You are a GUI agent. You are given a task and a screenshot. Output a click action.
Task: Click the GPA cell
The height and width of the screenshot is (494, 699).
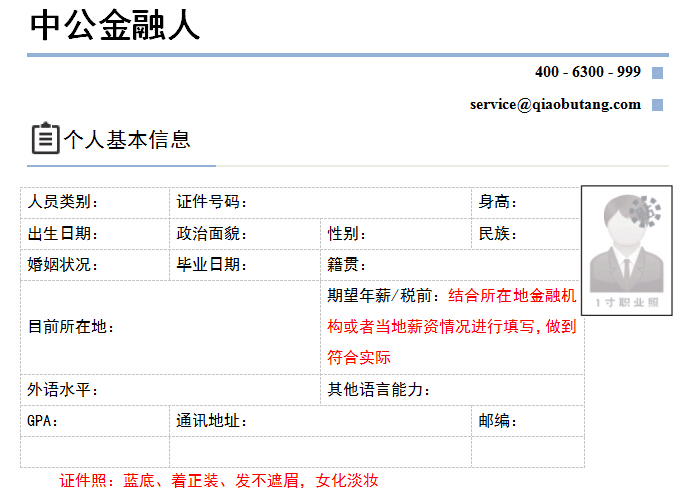coord(95,421)
